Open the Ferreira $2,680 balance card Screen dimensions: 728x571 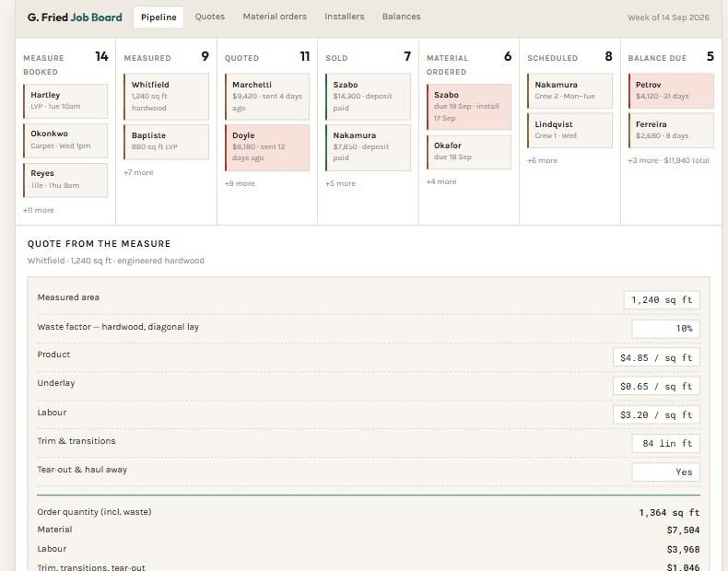[x=671, y=131]
